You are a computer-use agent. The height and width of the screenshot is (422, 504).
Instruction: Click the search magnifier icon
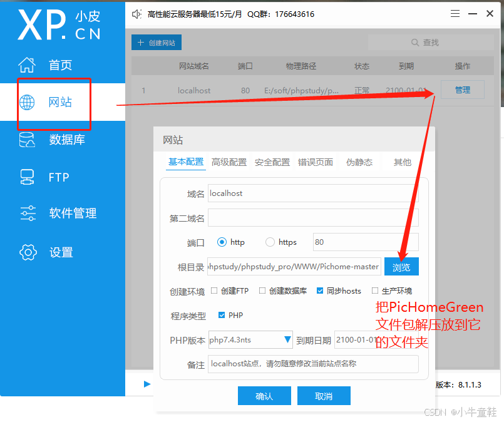[415, 43]
